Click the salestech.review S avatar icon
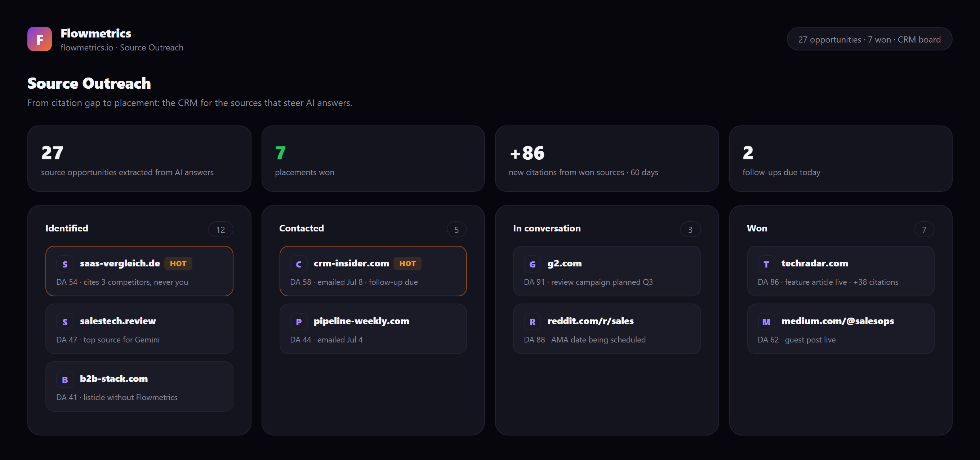 65,322
